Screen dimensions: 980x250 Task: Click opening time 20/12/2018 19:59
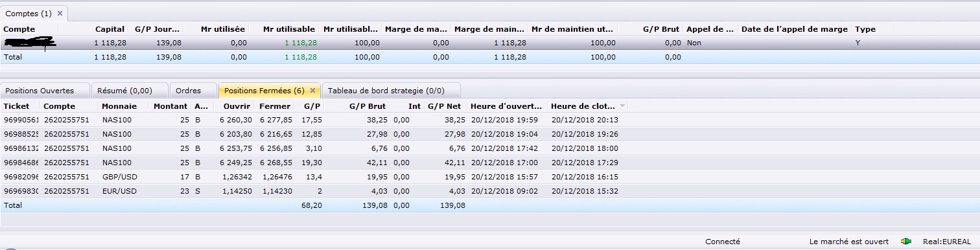tap(504, 120)
